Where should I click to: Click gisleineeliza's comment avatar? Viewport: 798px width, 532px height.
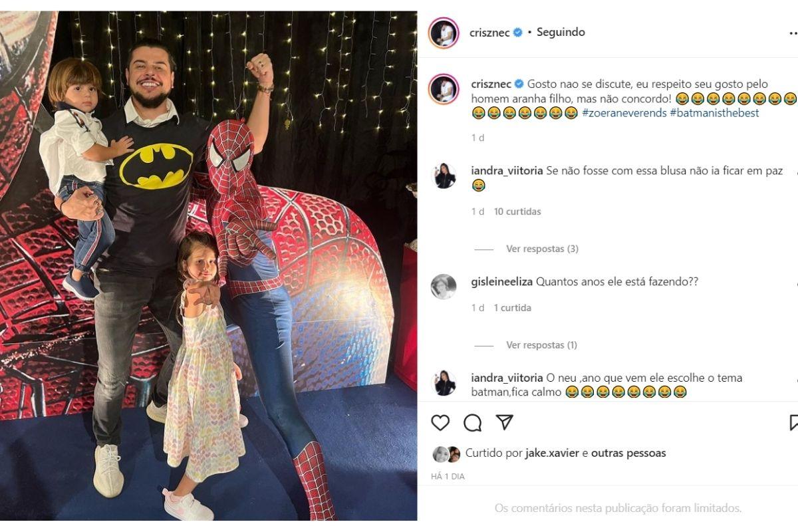point(444,287)
